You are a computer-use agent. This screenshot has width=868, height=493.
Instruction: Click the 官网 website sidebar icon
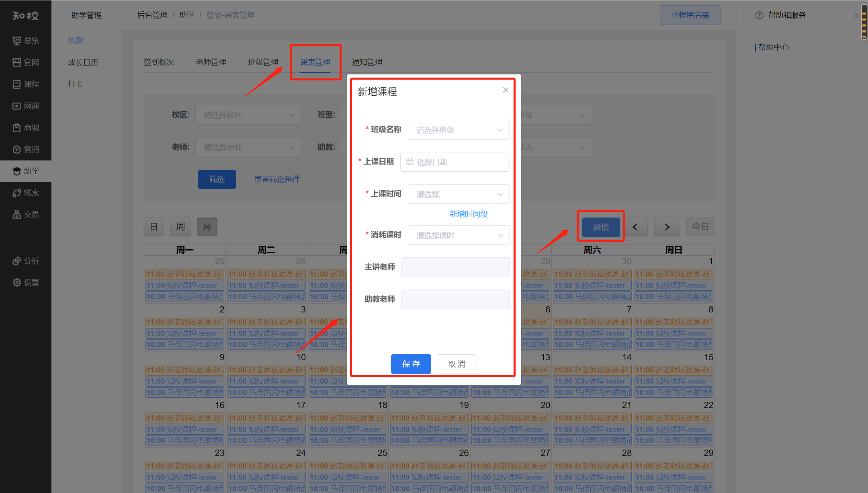pyautogui.click(x=17, y=62)
